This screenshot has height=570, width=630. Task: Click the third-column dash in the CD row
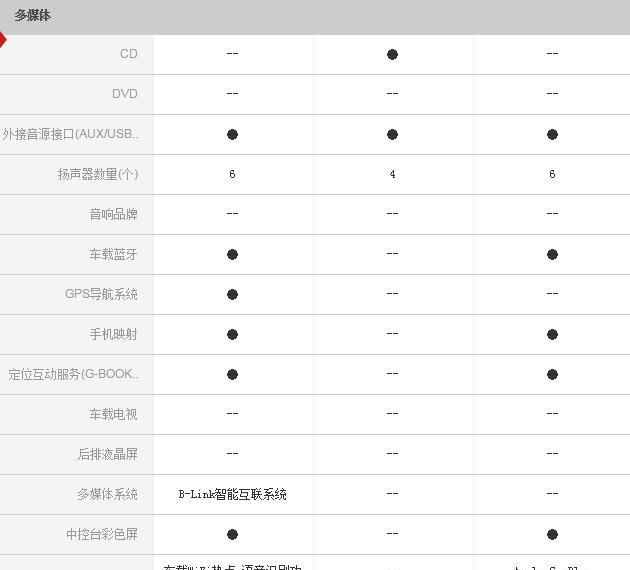pos(552,53)
